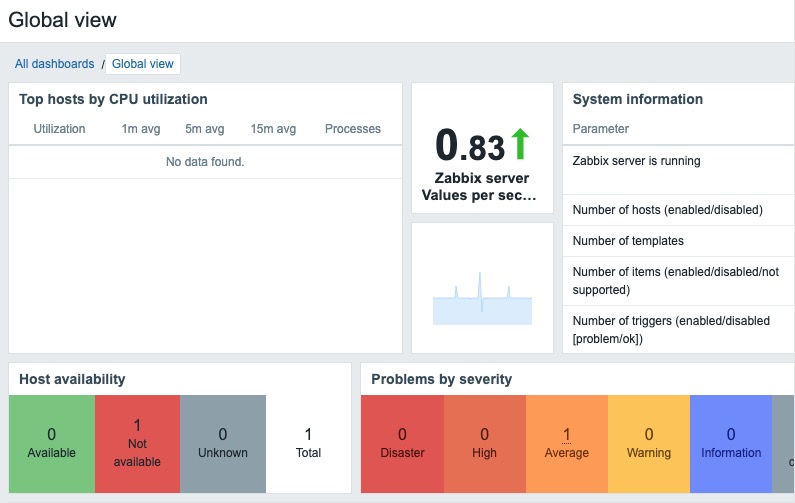Open the All dashboards breadcrumb link
Viewport: 795px width, 503px height.
pos(54,64)
